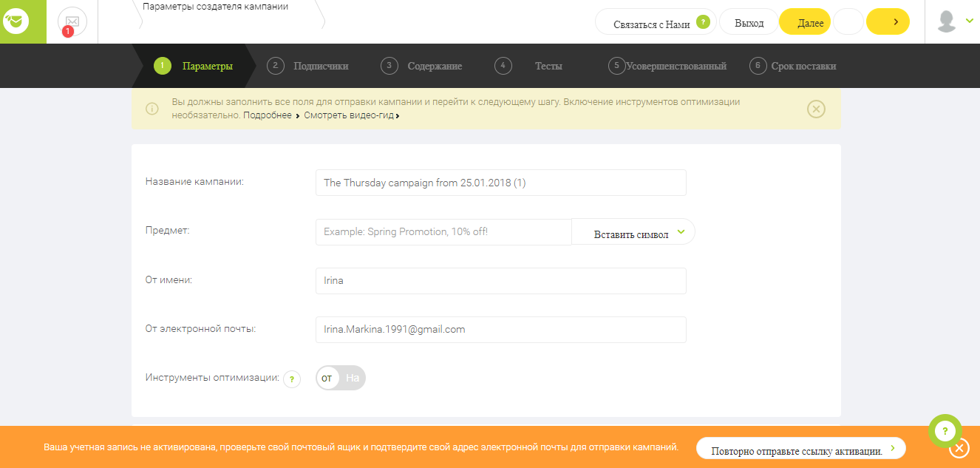Click the Название кампании input field
Screen dimensions: 980x468
click(500, 183)
